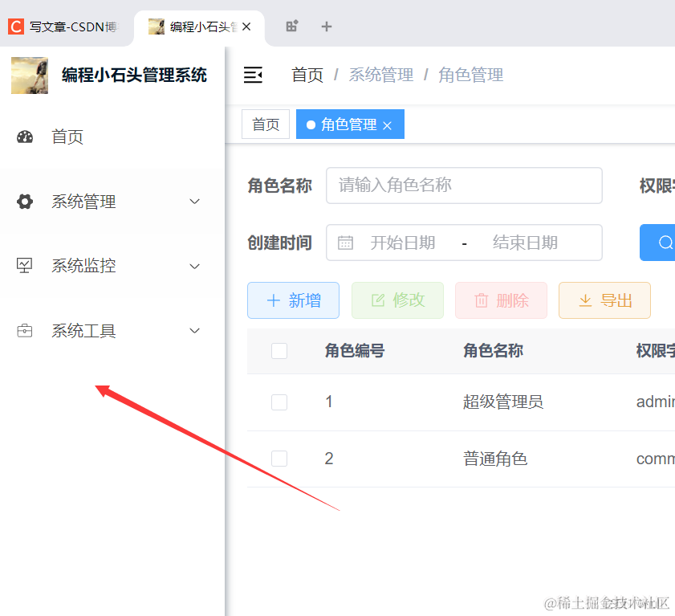Screen dimensions: 675x616
Task: Click the 新增 button
Action: tap(293, 300)
